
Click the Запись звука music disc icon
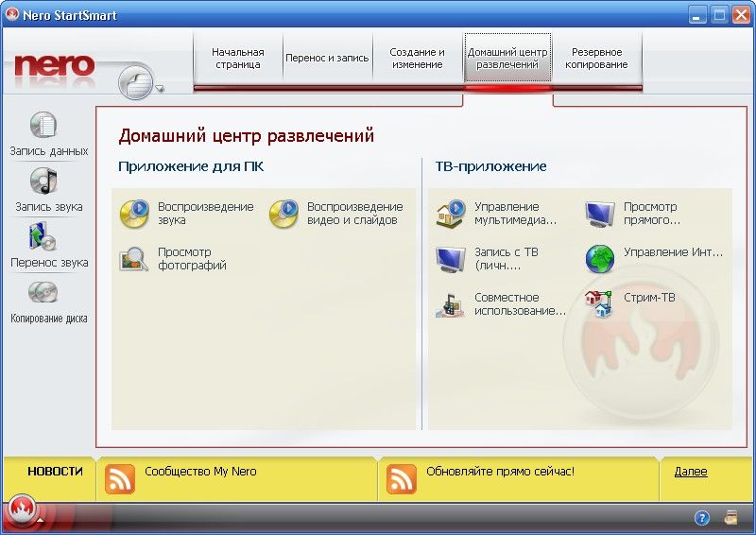(x=43, y=181)
